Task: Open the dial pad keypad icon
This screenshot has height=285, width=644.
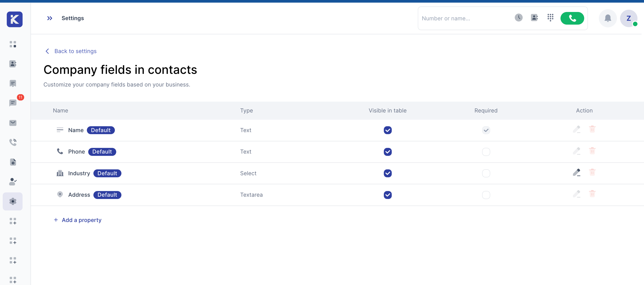Action: click(x=550, y=18)
